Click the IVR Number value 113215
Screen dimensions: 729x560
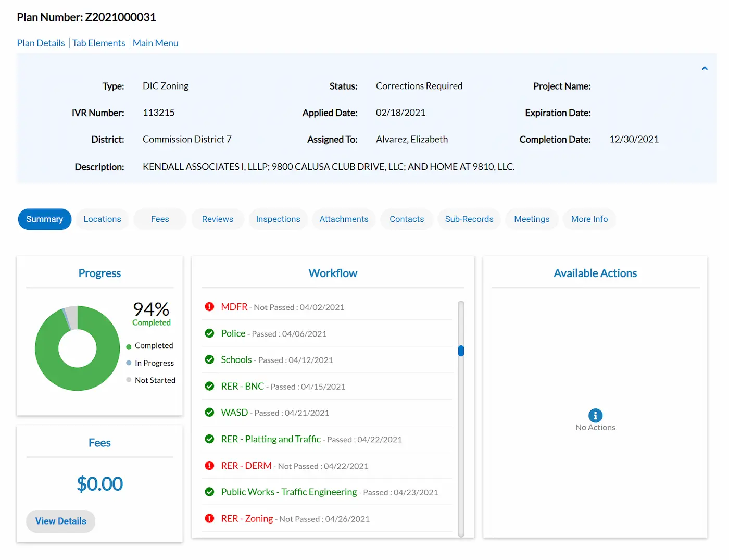pos(159,113)
